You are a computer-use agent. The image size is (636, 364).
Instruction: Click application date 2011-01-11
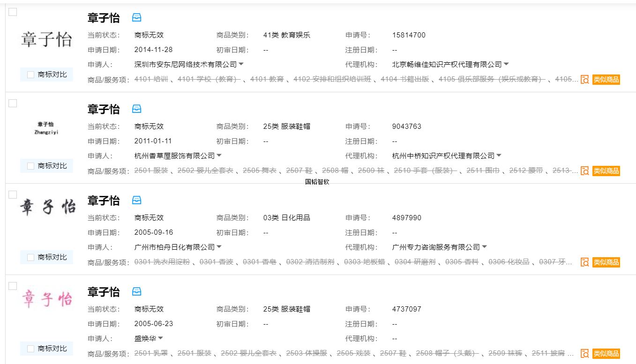coord(153,141)
